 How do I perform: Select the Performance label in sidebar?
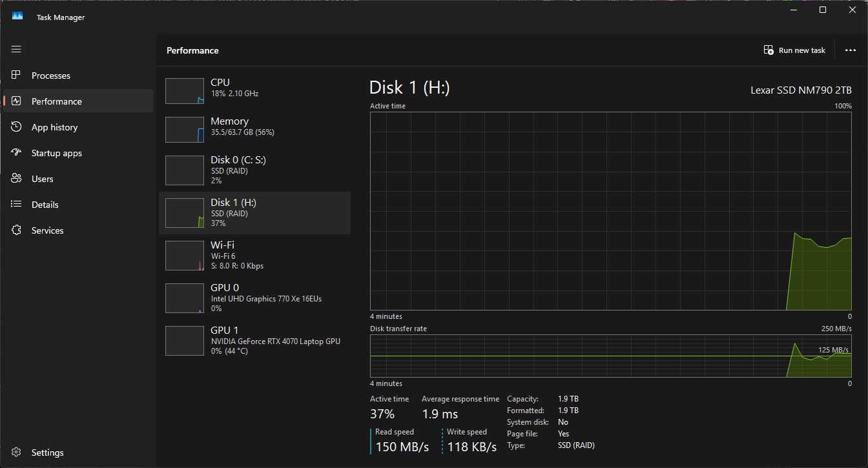57,101
